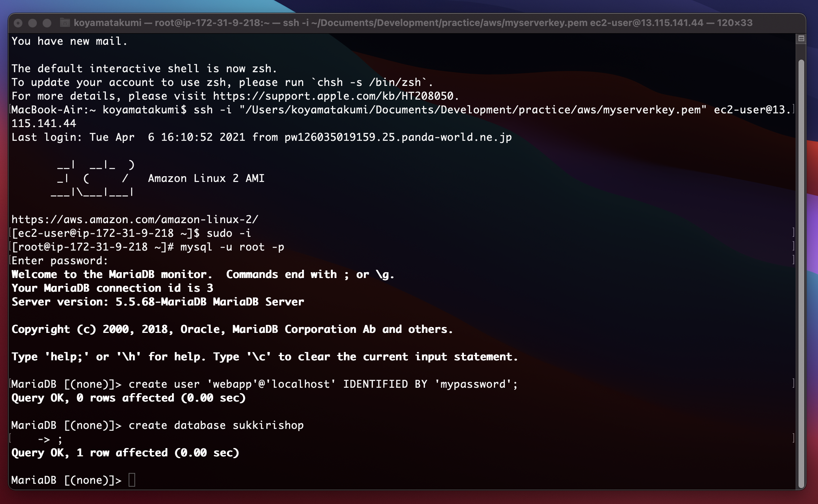Click the 'Last login: Tue Apr 6' line
818x504 pixels.
pos(261,137)
